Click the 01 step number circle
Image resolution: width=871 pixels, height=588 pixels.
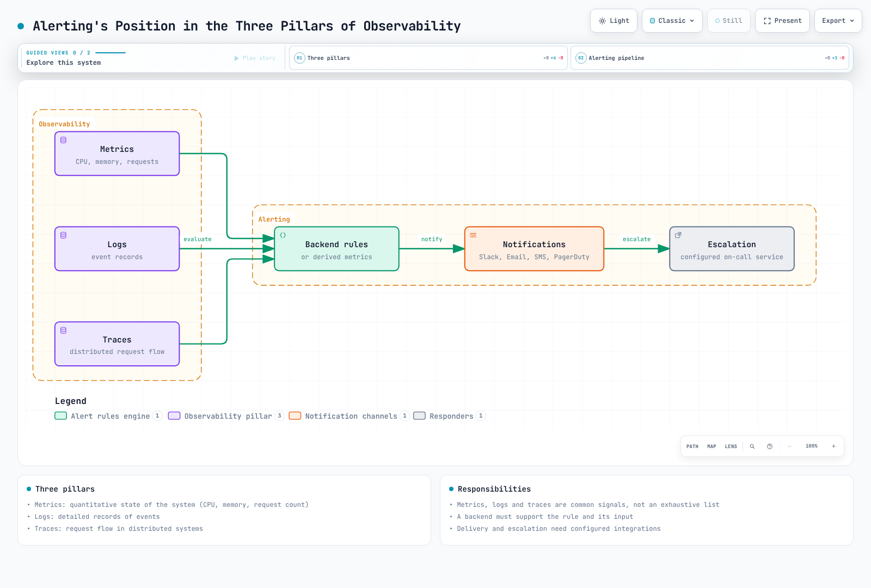[x=299, y=58]
